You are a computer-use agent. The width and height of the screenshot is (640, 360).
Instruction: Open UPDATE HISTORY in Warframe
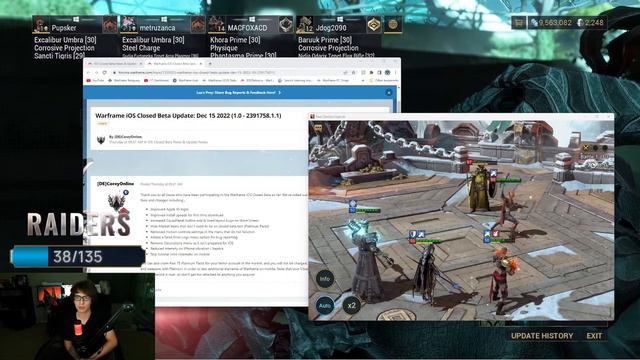pyautogui.click(x=542, y=336)
